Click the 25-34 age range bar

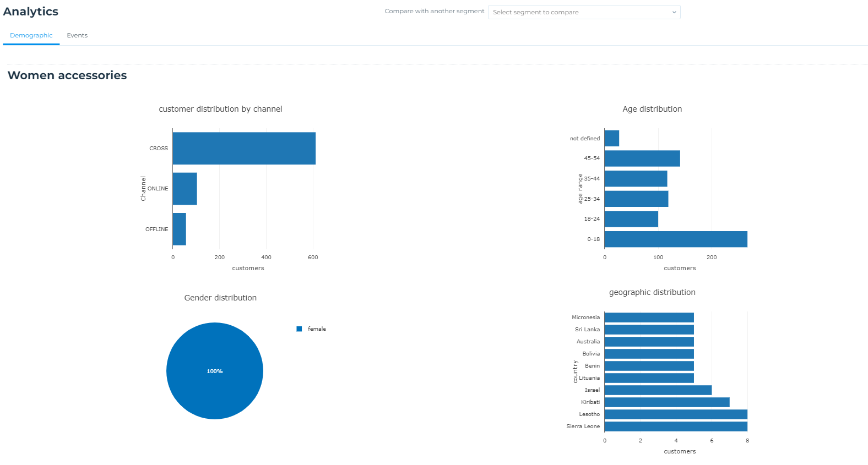click(636, 199)
